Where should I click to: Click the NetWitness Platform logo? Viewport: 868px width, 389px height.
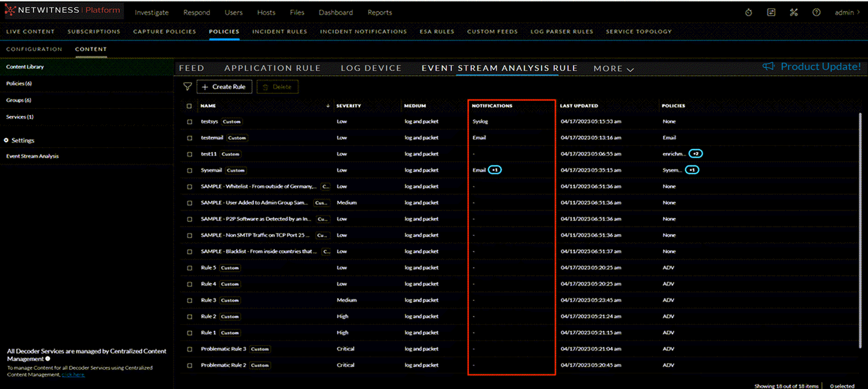[x=62, y=10]
